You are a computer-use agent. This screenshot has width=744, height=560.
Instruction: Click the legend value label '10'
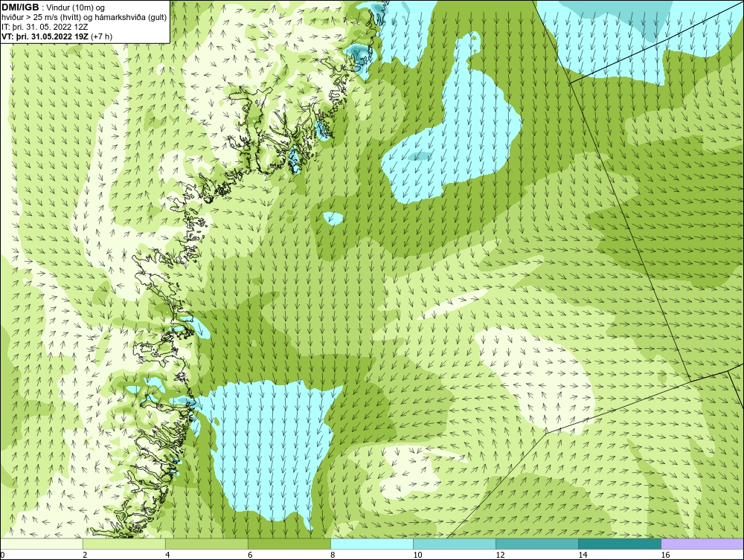tap(417, 555)
